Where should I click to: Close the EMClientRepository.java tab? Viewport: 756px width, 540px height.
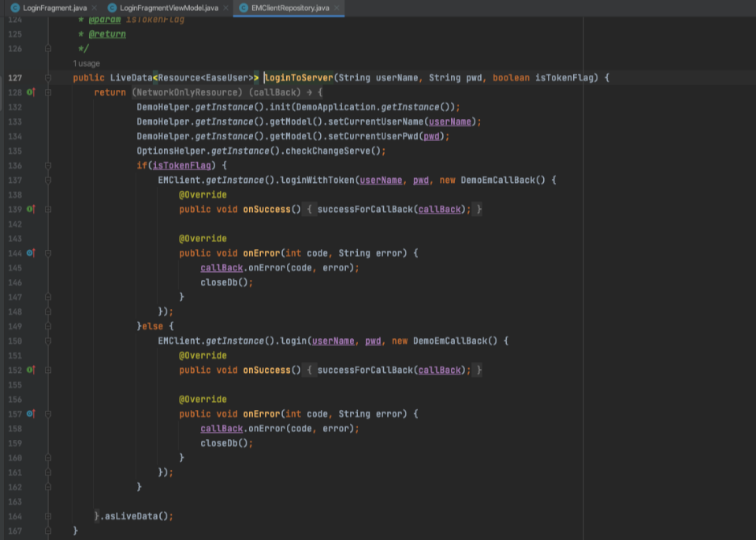pos(337,8)
